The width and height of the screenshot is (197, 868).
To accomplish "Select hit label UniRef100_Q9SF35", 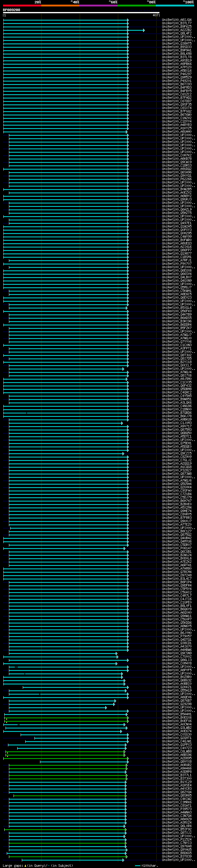I will click(176, 104).
